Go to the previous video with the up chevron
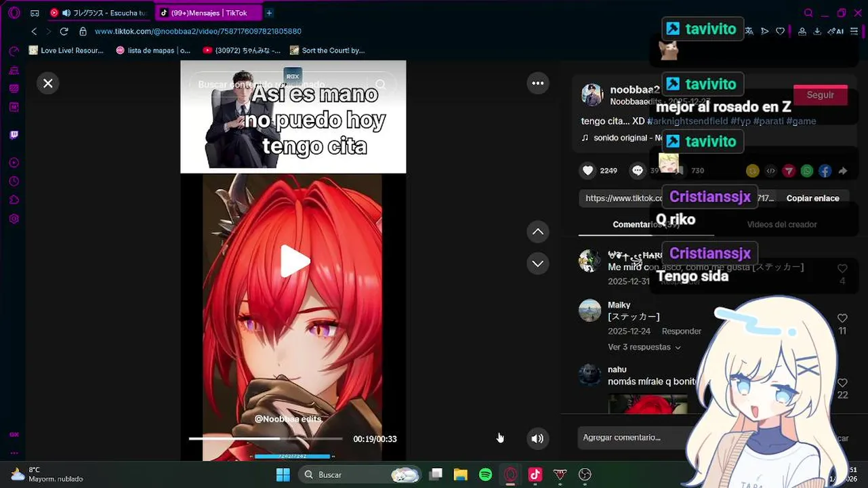Screen dimensions: 868x488 pyautogui.click(x=538, y=232)
